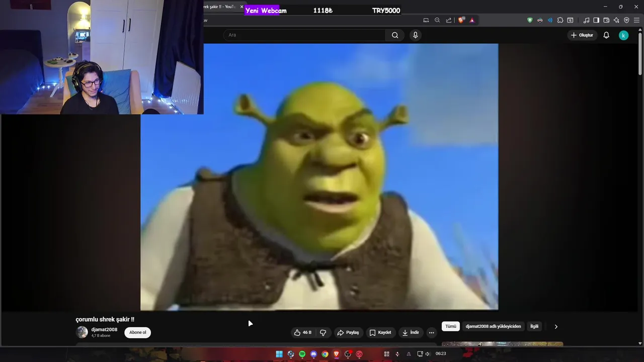Open the green shield extension
The width and height of the screenshot is (644, 362).
[x=530, y=20]
